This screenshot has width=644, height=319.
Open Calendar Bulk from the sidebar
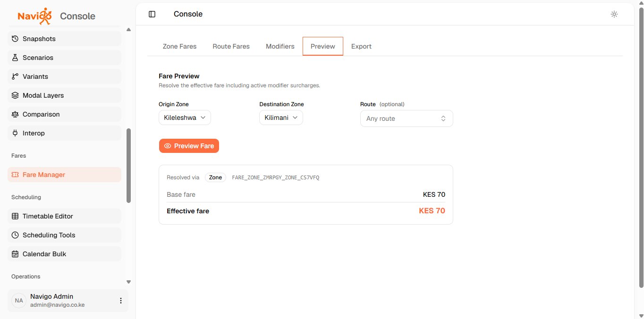pos(64,254)
